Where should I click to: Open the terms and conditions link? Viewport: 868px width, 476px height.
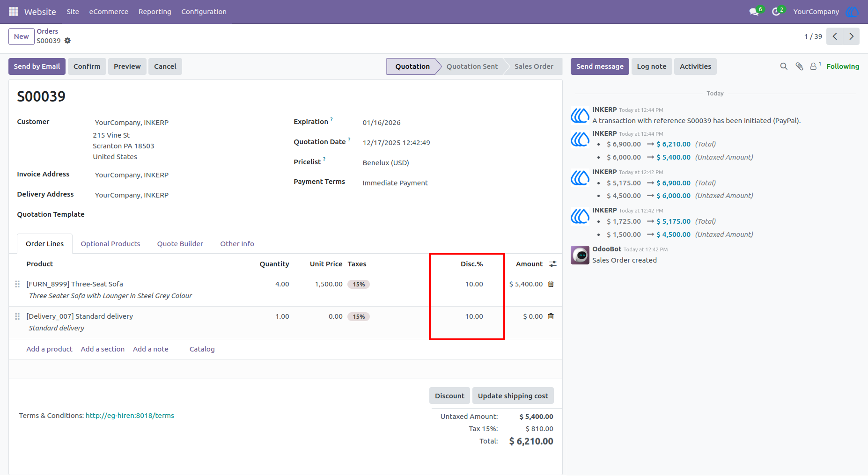click(130, 416)
